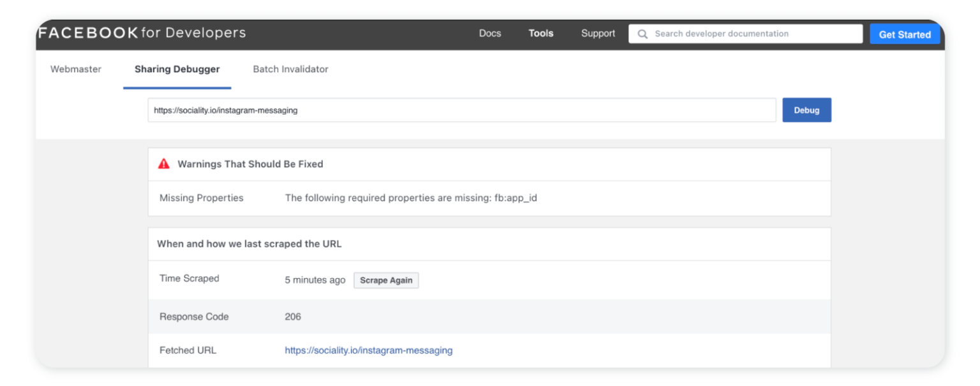Open the Support menu item
Screen dimensions: 980x386
coord(597,33)
